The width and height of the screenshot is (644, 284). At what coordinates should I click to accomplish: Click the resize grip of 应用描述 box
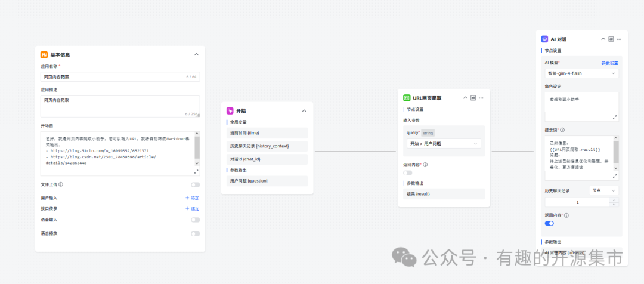click(x=198, y=116)
